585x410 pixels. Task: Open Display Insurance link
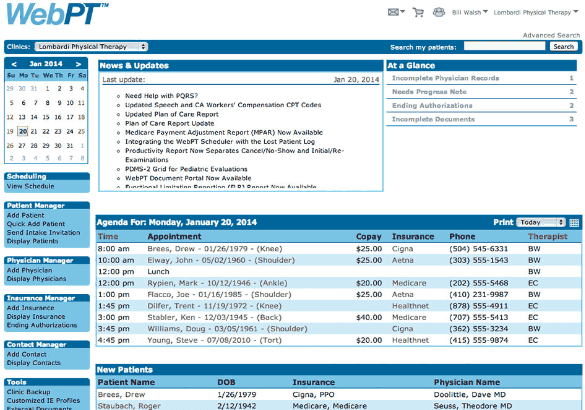(x=35, y=316)
